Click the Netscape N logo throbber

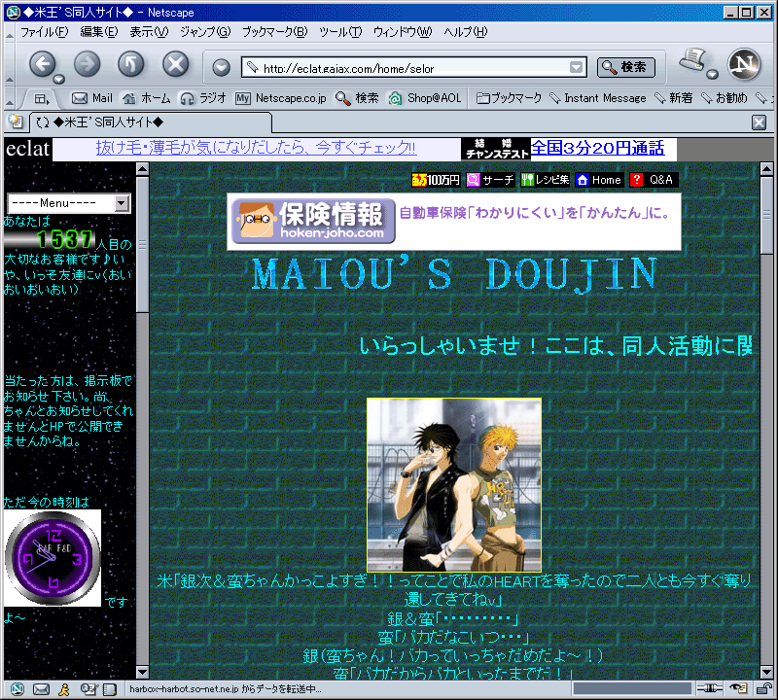(744, 64)
